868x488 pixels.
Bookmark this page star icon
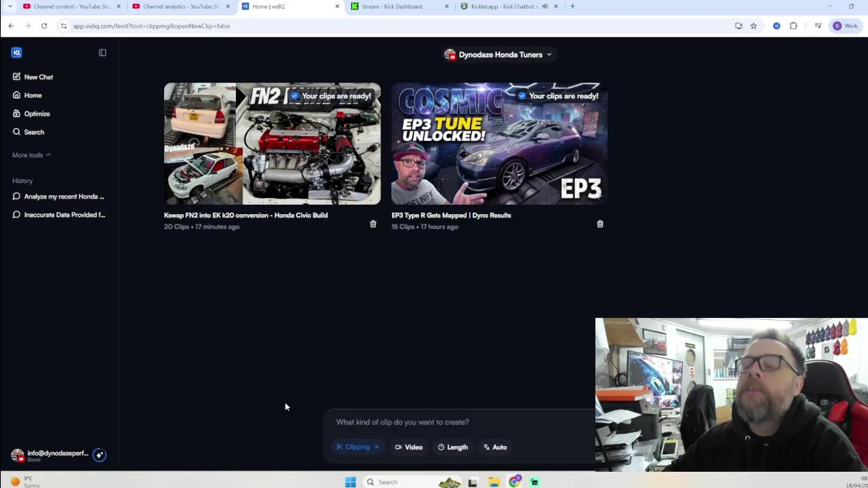pos(753,26)
